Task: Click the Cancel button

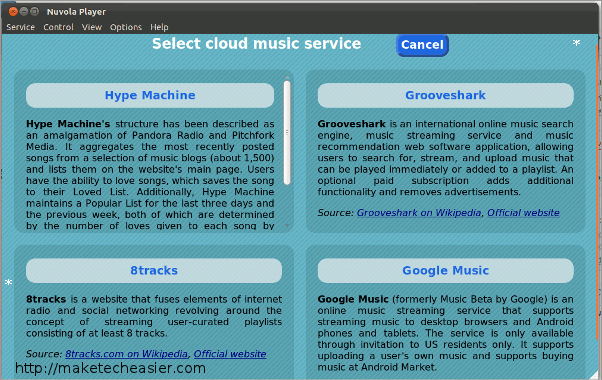Action: [x=422, y=45]
